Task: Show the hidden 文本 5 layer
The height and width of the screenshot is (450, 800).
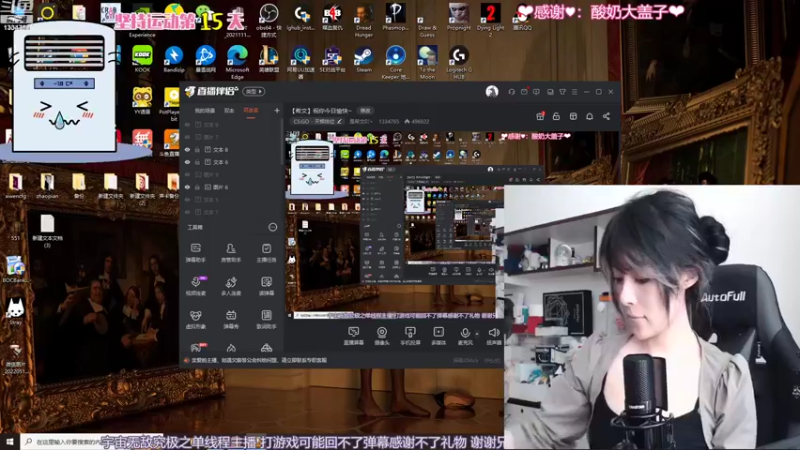Action: click(x=187, y=200)
